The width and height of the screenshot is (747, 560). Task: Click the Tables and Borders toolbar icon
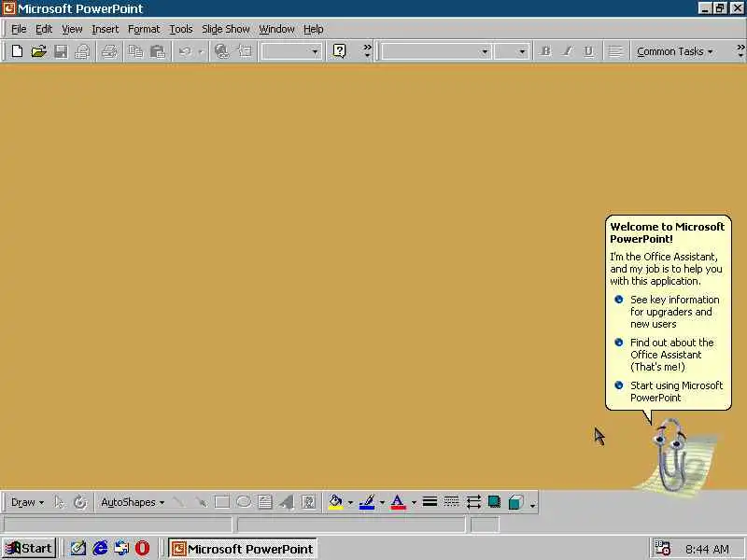(244, 51)
